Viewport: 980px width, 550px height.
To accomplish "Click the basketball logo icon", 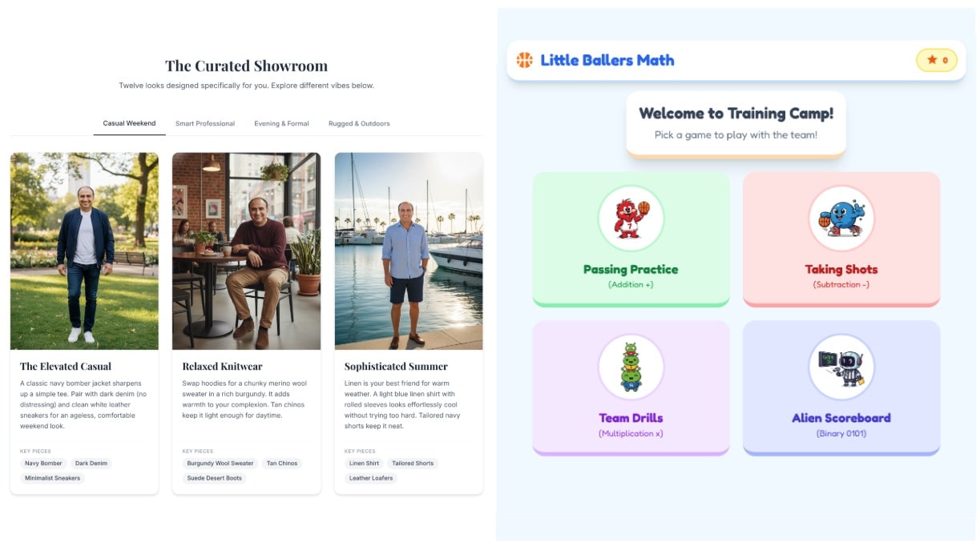I will click(524, 60).
